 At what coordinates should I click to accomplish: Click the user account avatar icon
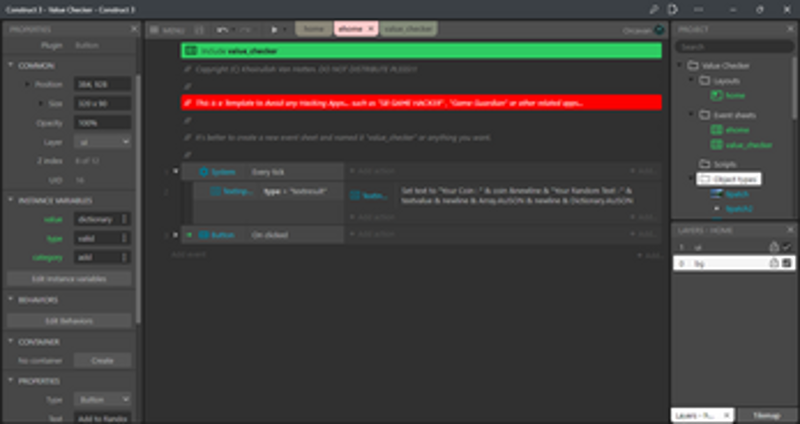659,30
